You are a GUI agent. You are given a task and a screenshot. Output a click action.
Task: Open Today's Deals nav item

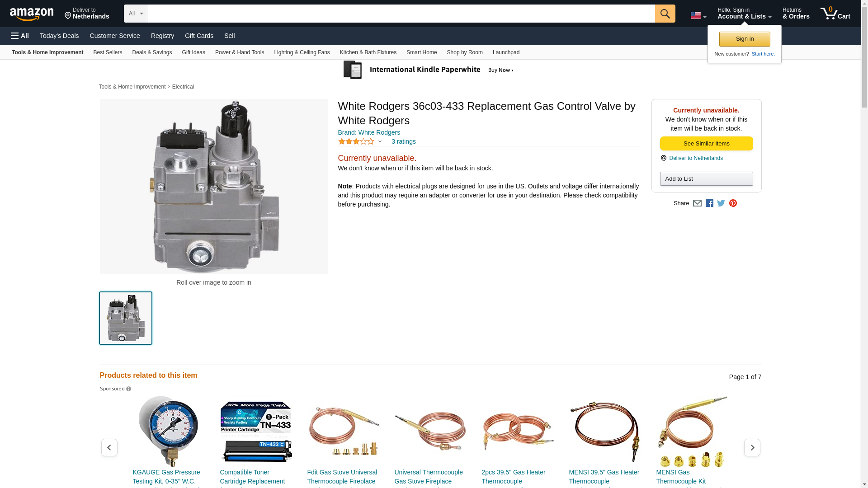(x=59, y=36)
